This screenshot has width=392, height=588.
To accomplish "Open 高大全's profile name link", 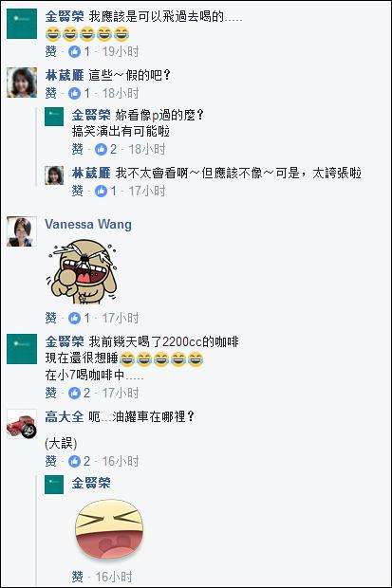I will pyautogui.click(x=65, y=416).
